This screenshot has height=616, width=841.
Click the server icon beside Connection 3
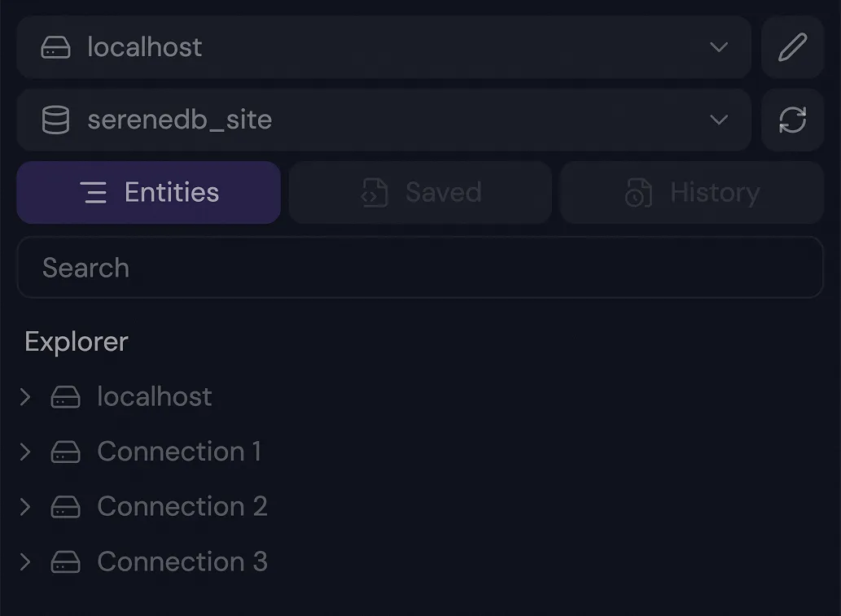[66, 562]
